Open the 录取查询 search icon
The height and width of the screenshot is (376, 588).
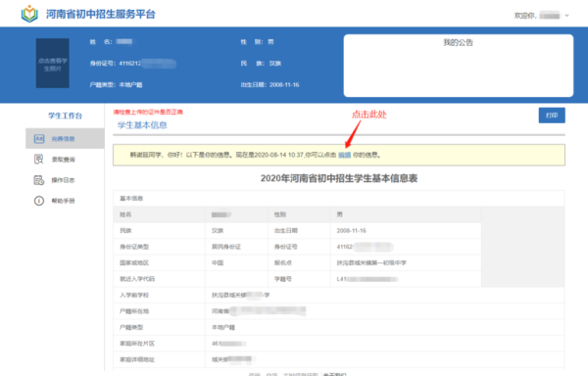click(39, 160)
